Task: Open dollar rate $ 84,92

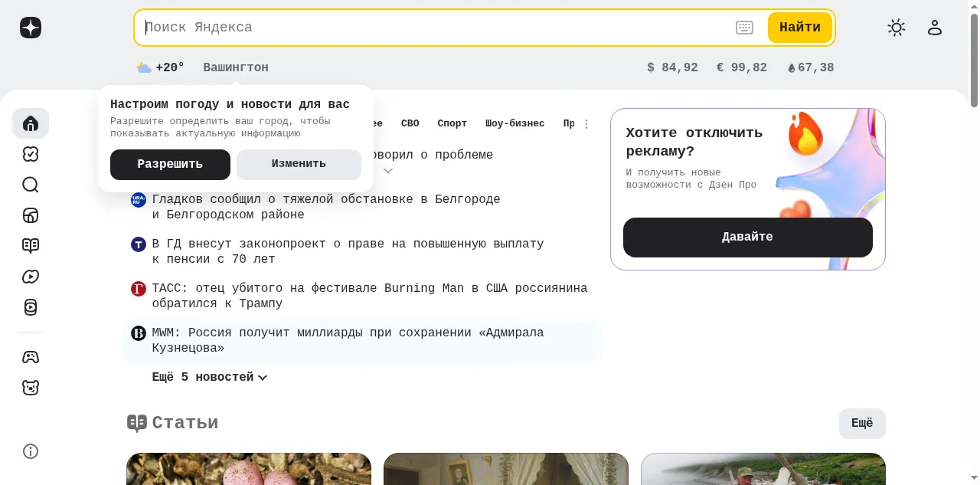Action: 673,67
